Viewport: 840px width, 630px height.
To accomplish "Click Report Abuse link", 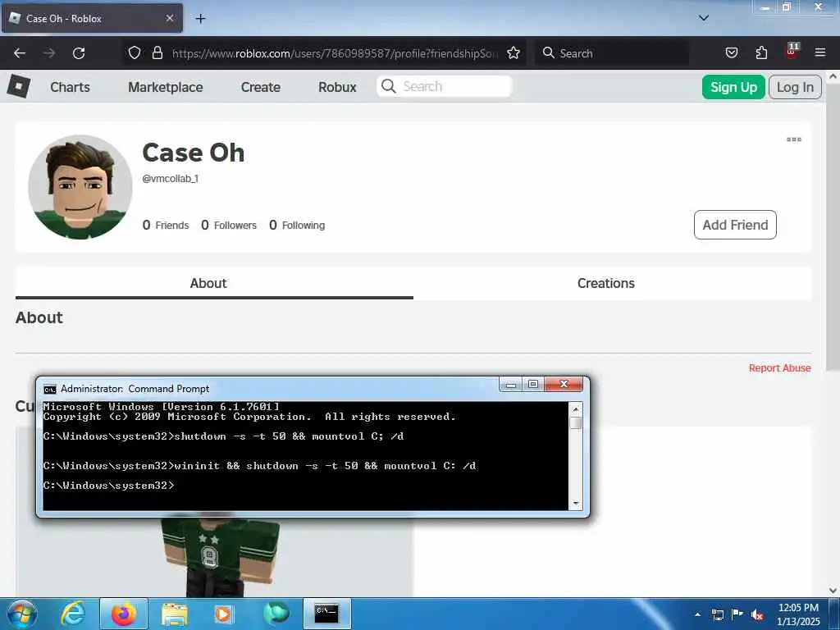I will (x=779, y=368).
